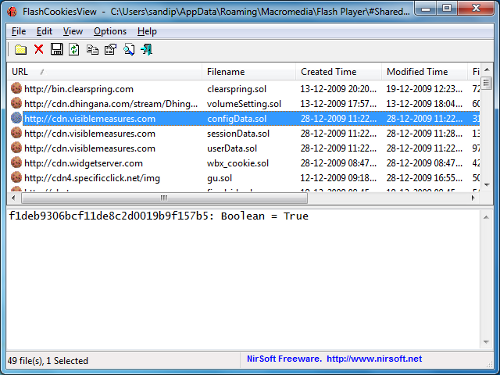Screen dimensions: 500x375
Task: Click the lower pane scroll down arrow
Action: [x=486, y=342]
